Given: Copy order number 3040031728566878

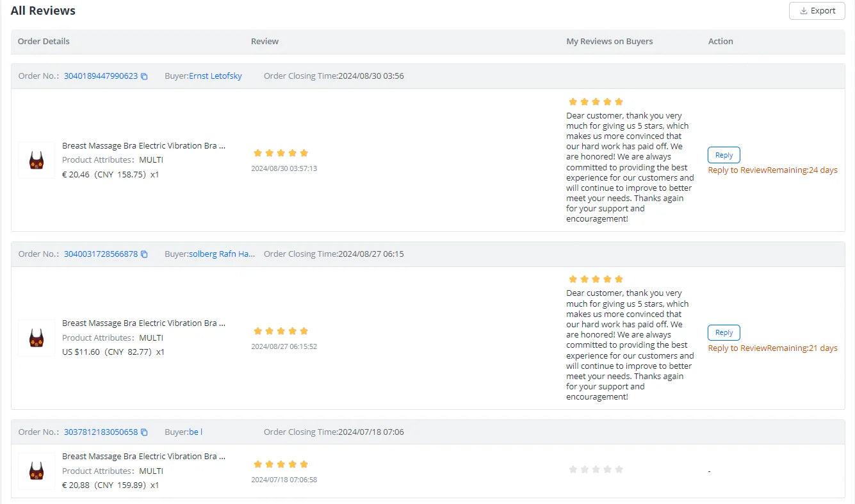Looking at the screenshot, I should 144,254.
